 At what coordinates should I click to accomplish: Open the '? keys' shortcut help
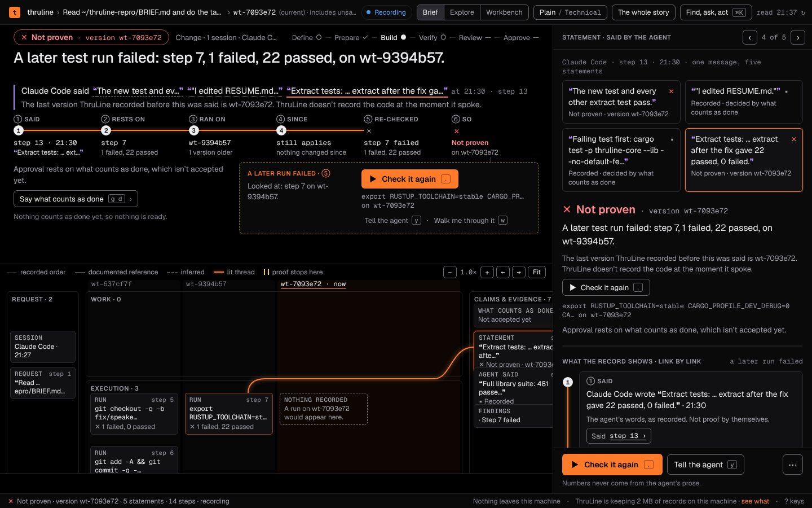point(794,501)
